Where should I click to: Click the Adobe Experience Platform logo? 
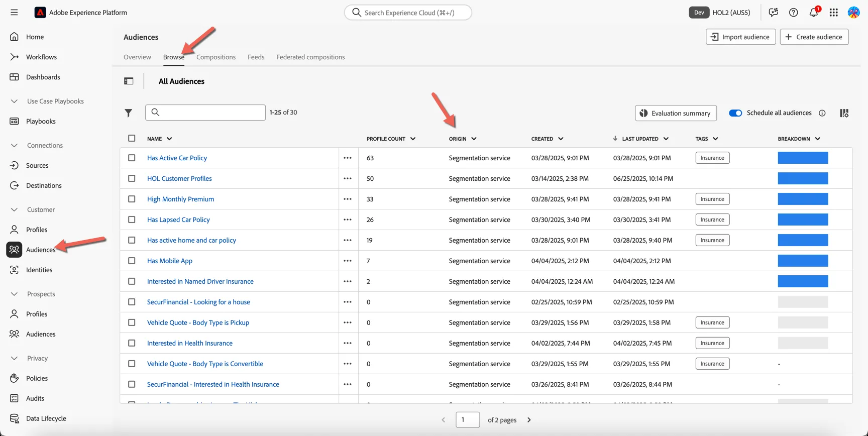tap(40, 13)
